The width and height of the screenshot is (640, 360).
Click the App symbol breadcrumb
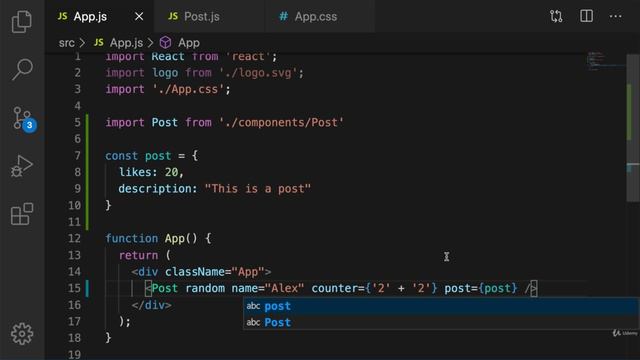[189, 42]
